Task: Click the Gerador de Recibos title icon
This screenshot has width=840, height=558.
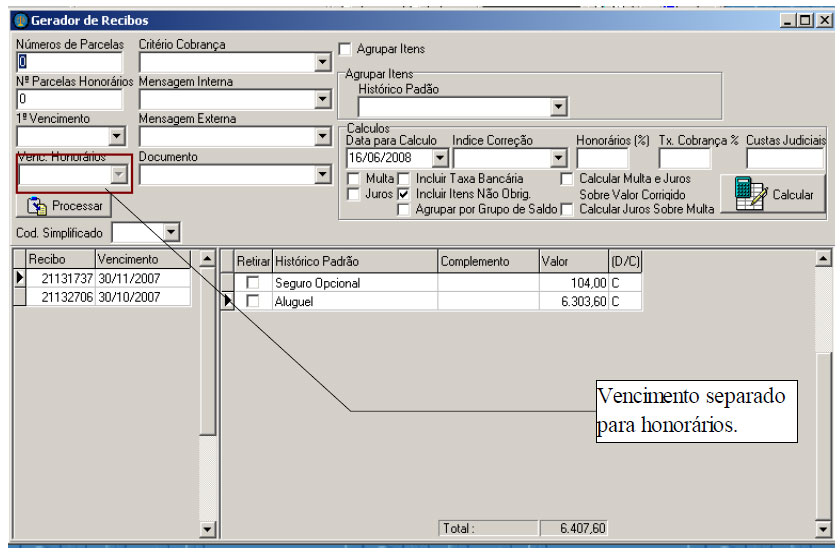Action: 19,20
